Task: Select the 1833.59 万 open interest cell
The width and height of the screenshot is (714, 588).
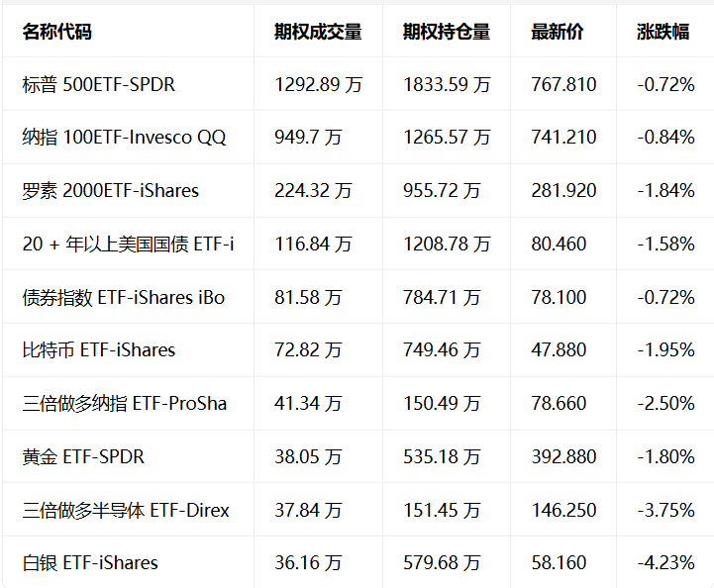Action: (447, 85)
